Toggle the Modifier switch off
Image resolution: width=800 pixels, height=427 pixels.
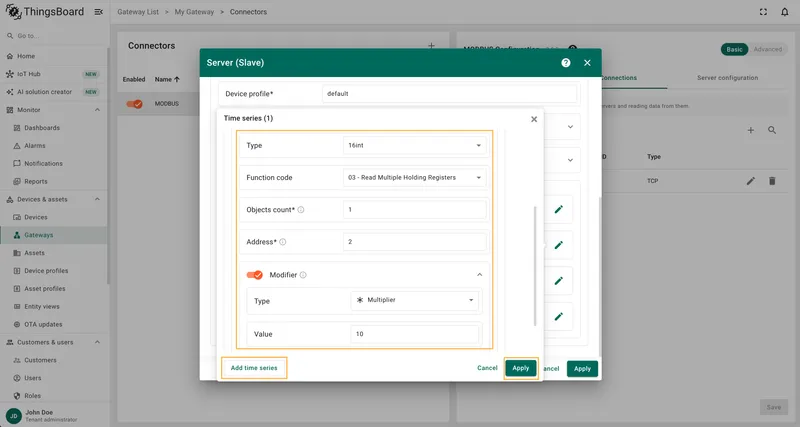(x=255, y=275)
